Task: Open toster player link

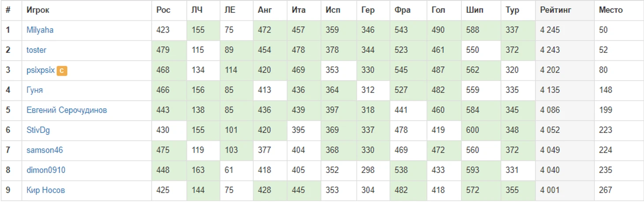Action: pos(36,50)
